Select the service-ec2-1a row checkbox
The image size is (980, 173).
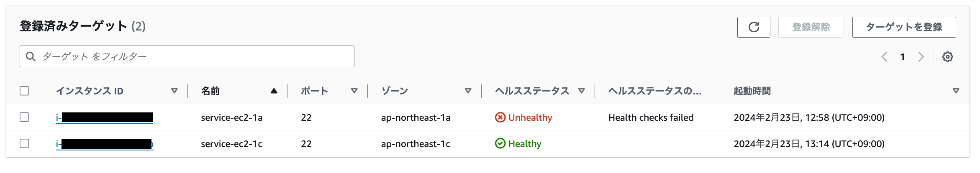click(x=25, y=117)
